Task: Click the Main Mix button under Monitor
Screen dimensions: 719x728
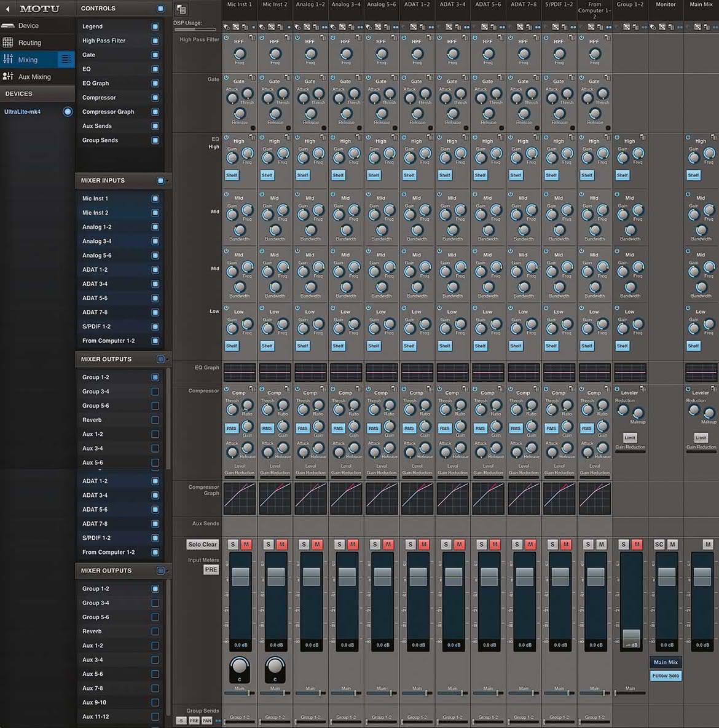Action: pos(666,663)
